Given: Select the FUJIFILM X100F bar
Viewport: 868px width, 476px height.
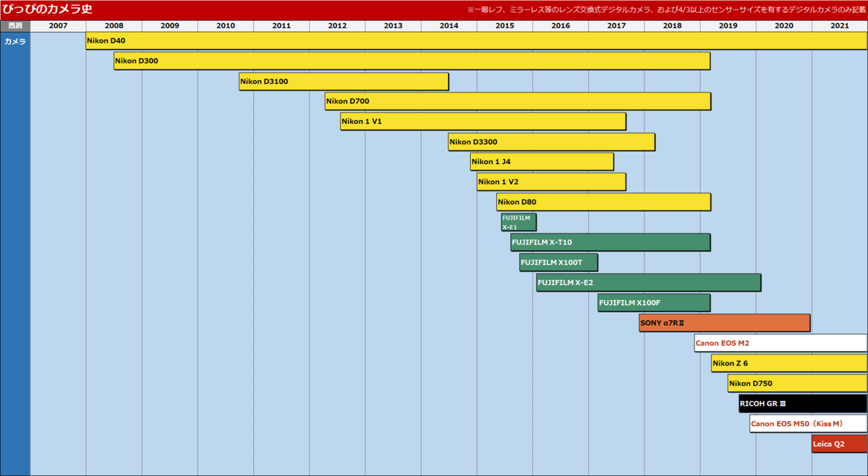Looking at the screenshot, I should click(x=654, y=302).
